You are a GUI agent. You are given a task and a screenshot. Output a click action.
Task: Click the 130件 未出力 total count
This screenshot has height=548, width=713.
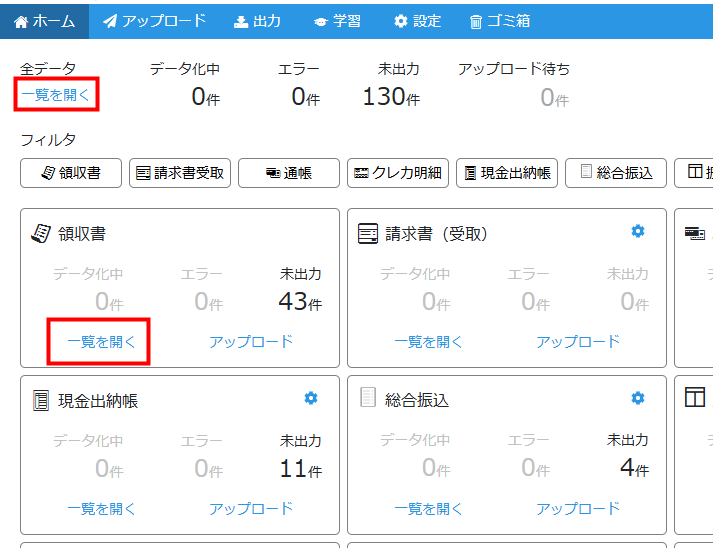(391, 96)
